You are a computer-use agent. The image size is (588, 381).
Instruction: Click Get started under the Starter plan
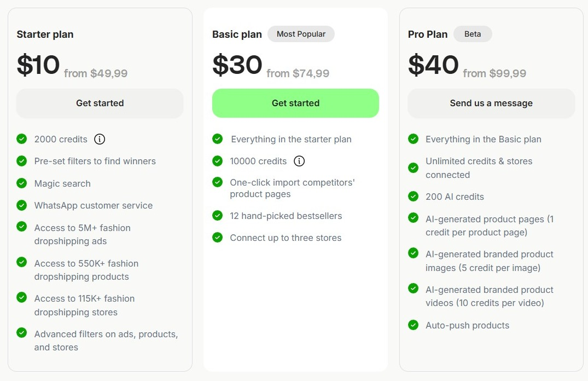100,103
